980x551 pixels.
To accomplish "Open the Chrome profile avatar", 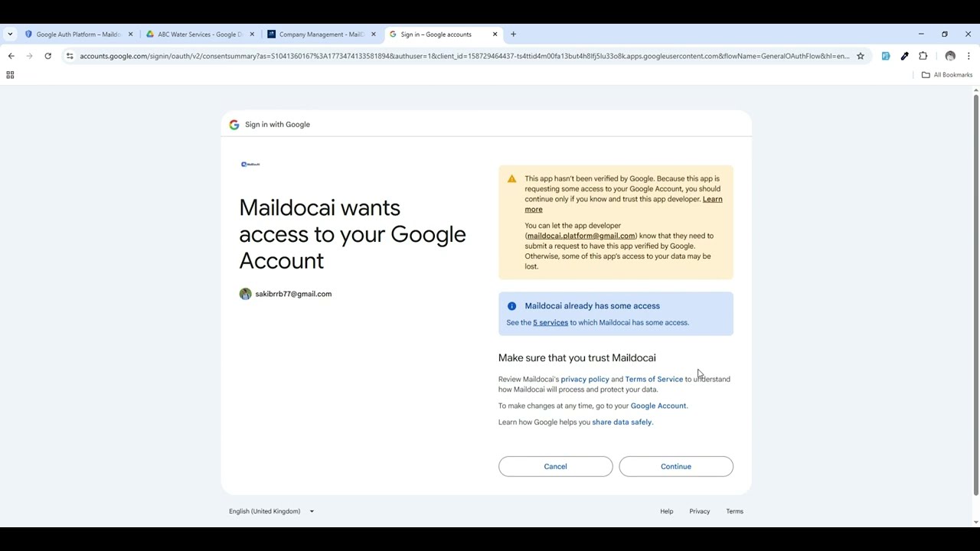I will (950, 56).
